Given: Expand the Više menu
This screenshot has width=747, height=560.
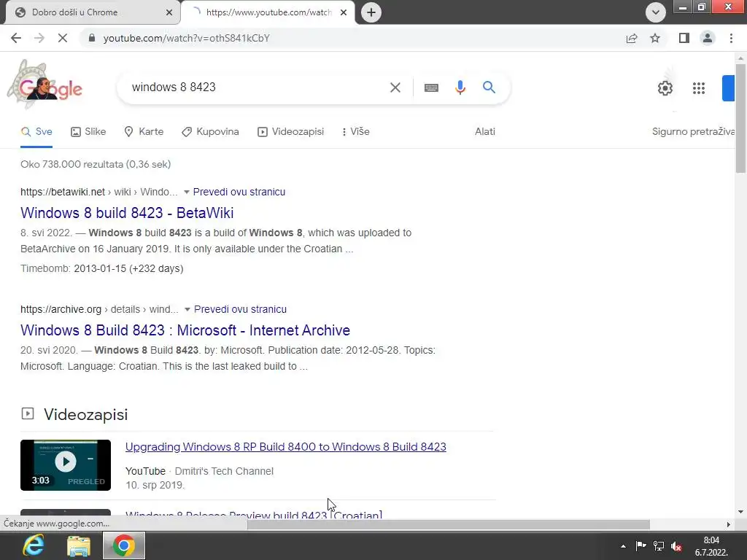Looking at the screenshot, I should tap(356, 132).
